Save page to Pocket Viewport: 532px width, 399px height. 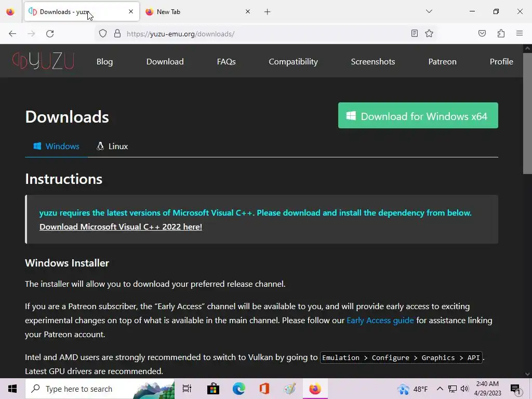click(482, 33)
